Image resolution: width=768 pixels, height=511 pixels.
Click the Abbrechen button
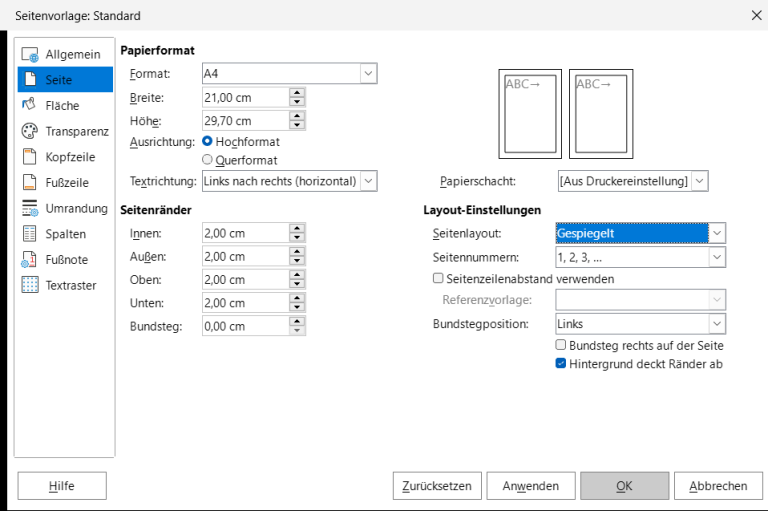click(718, 486)
